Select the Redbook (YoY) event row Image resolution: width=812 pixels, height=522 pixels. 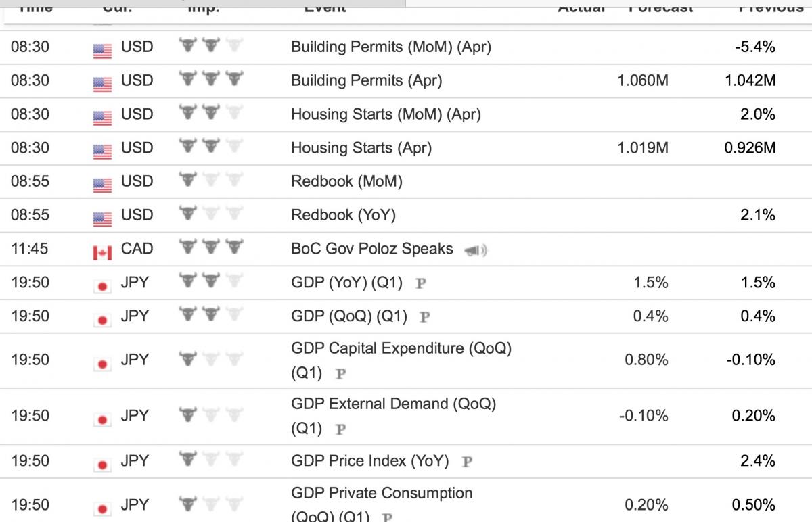point(406,216)
